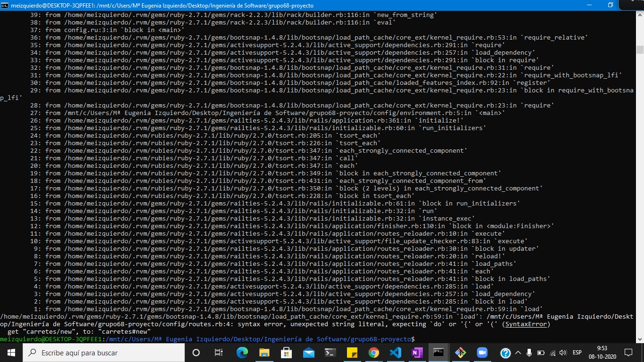The height and width of the screenshot is (362, 644).
Task: Open Microsoft Edge browser
Action: 242,353
